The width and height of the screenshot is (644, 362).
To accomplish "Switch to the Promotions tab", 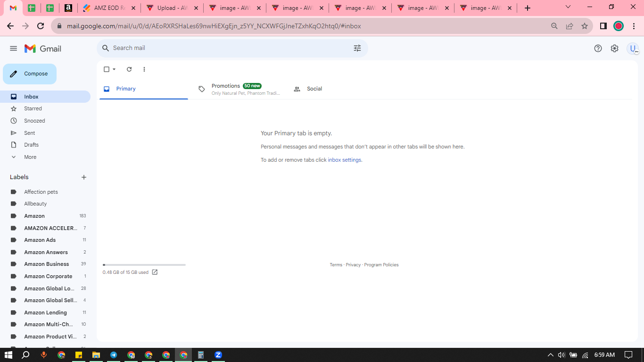I will [239, 89].
